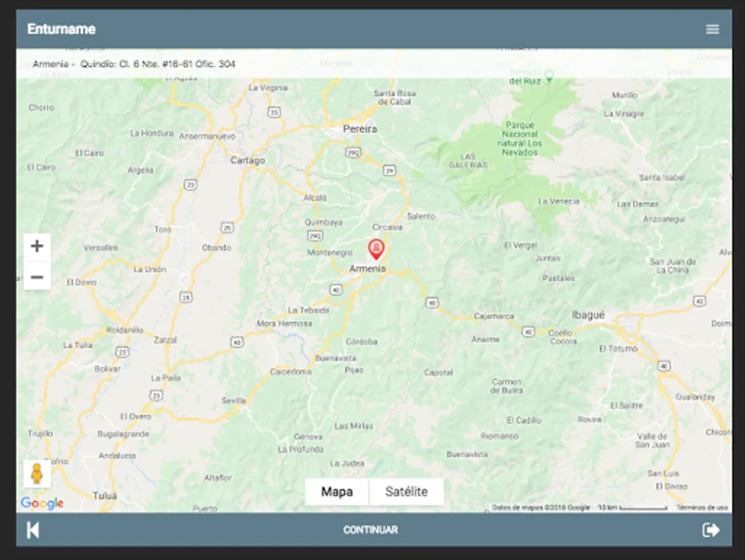
Task: Click the Ibagué city label
Action: (x=588, y=315)
